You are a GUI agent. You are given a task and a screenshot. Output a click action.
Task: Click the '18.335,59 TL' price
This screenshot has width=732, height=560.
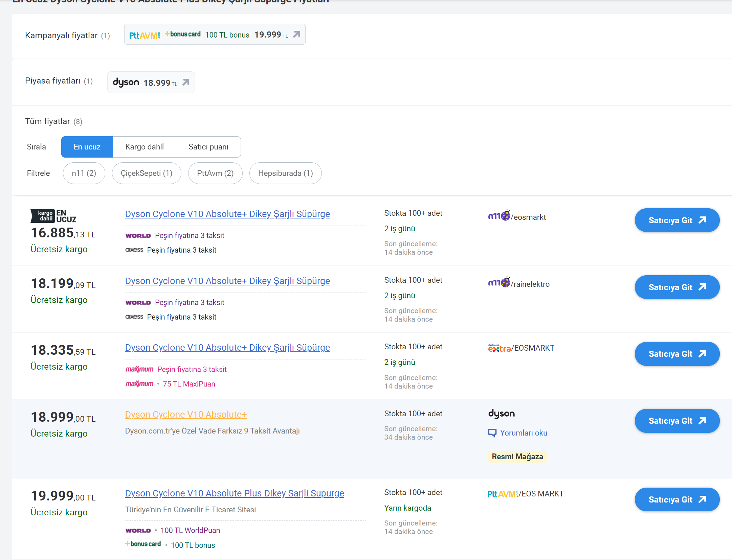(x=63, y=350)
